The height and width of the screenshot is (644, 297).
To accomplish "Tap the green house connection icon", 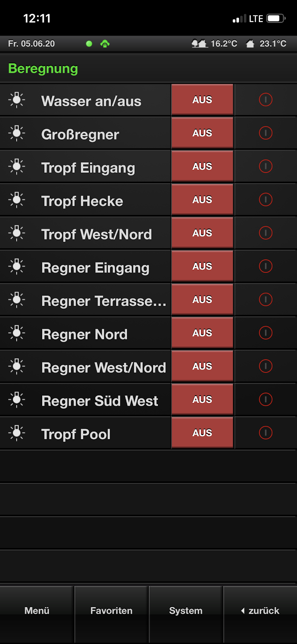I will [x=105, y=43].
